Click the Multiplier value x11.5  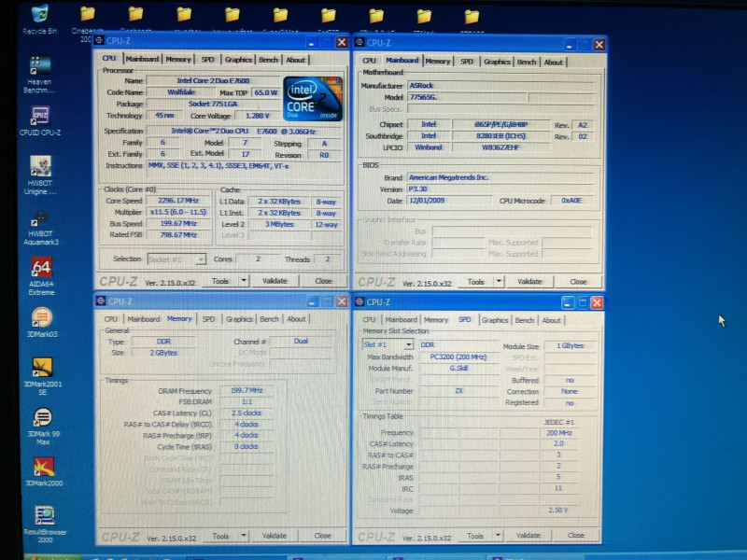coord(178,212)
